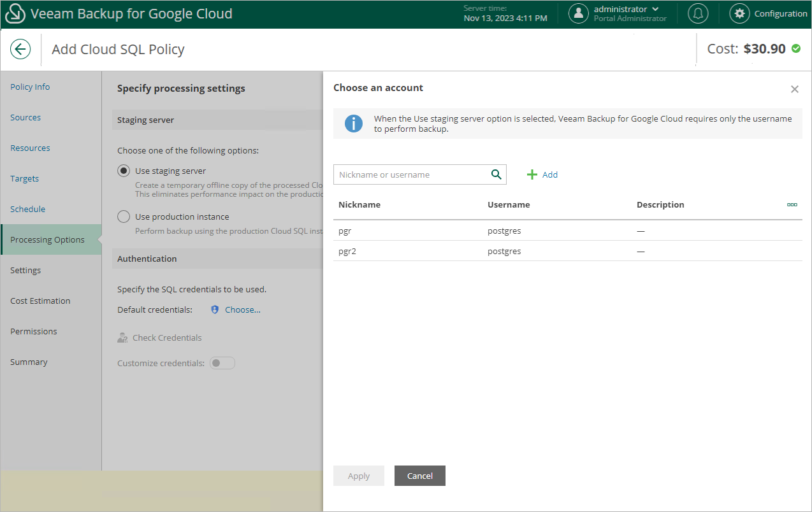Open column chooser dots icon
The height and width of the screenshot is (512, 812).
pyautogui.click(x=792, y=205)
